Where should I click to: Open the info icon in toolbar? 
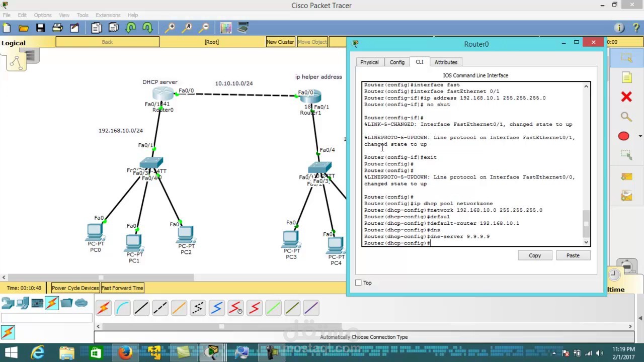[x=619, y=28]
